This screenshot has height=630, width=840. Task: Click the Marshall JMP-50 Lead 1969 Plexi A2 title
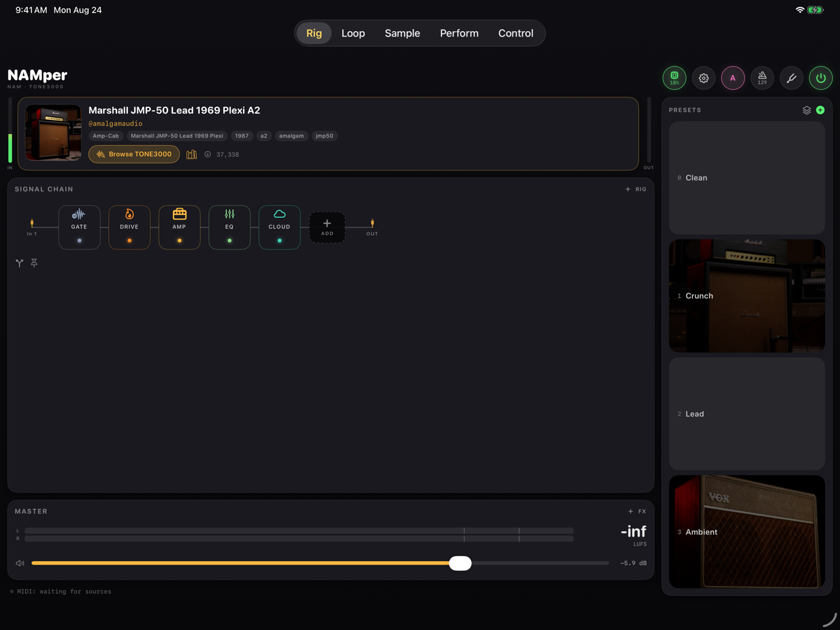pos(174,110)
